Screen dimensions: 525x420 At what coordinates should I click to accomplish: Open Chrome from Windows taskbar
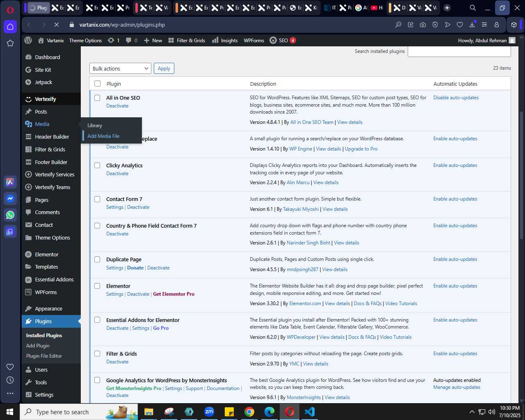(249, 412)
